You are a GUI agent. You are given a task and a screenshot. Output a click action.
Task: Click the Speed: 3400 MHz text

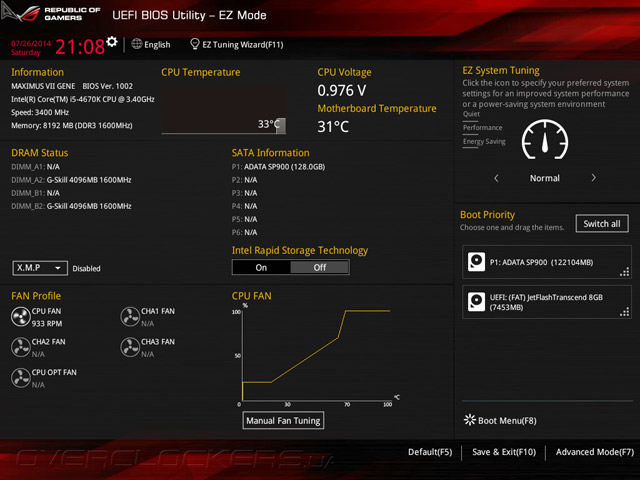(x=40, y=112)
